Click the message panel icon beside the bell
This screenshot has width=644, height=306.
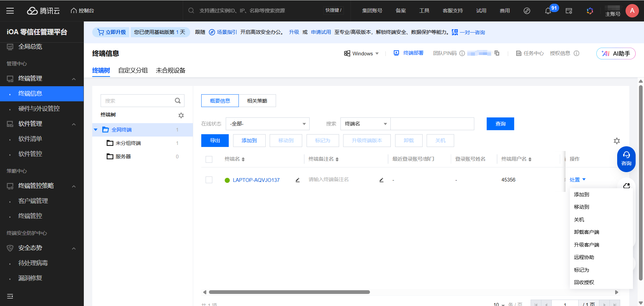coord(569,11)
